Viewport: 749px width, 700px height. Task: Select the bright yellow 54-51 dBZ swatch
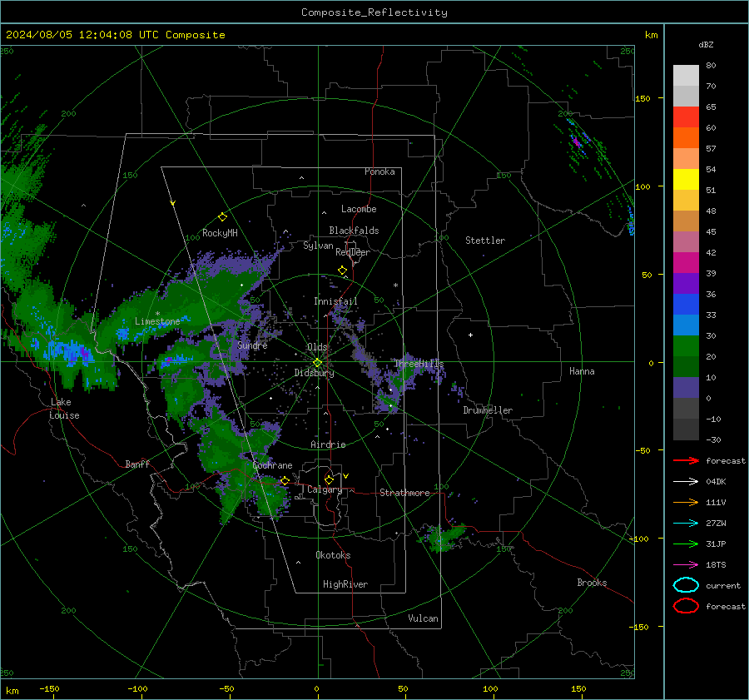686,180
